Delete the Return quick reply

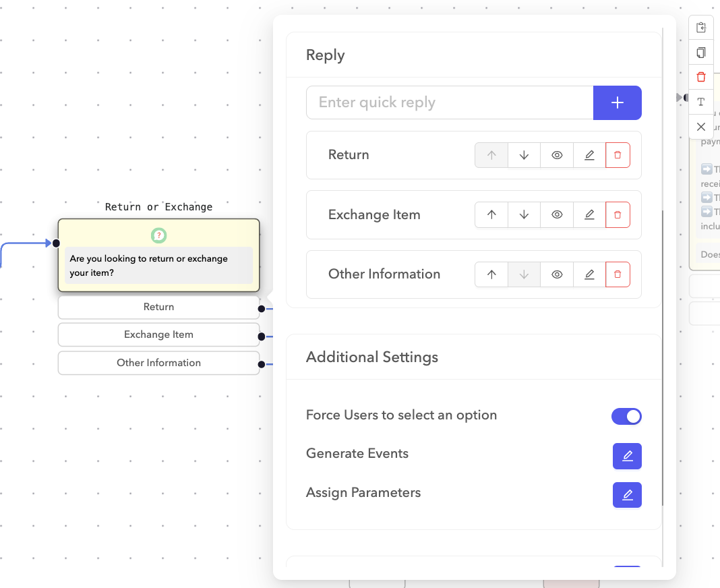tap(618, 155)
